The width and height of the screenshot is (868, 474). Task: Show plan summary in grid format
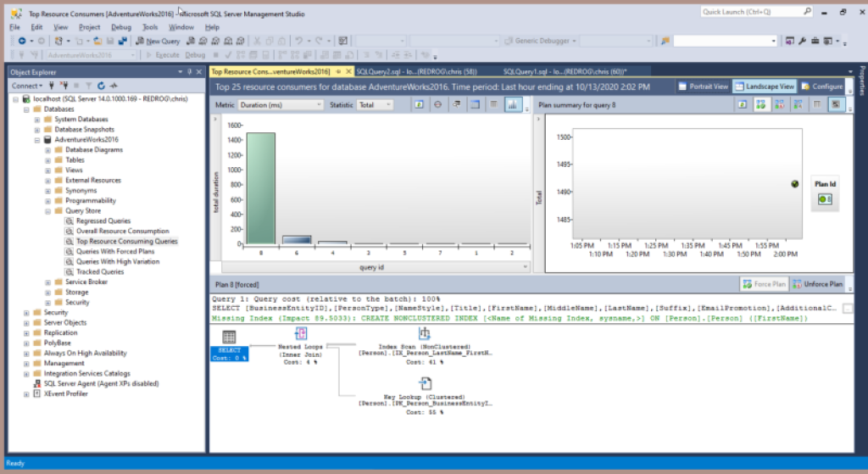click(x=817, y=104)
